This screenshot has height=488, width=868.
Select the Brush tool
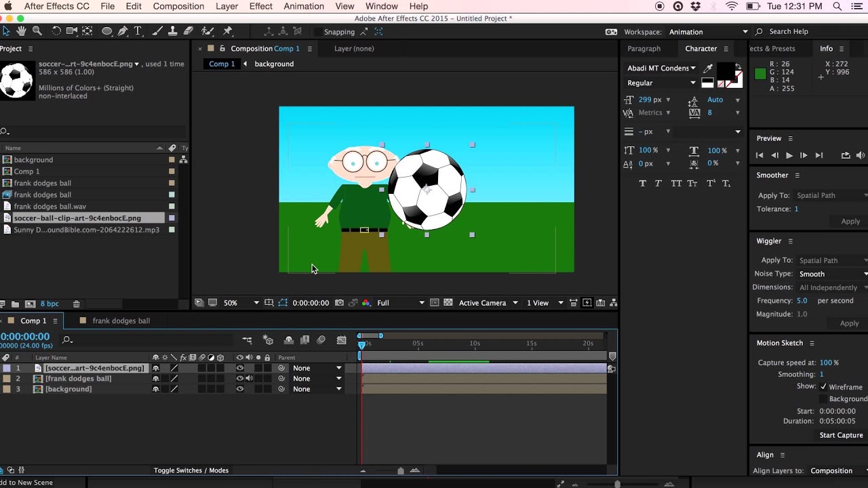(x=157, y=31)
